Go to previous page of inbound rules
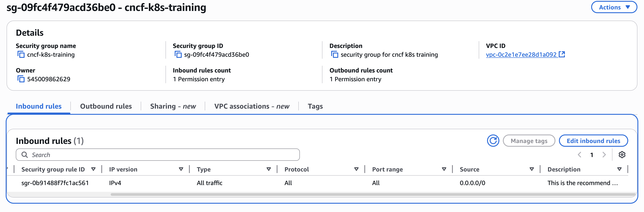Viewport: 644px width, 212px height. click(580, 155)
